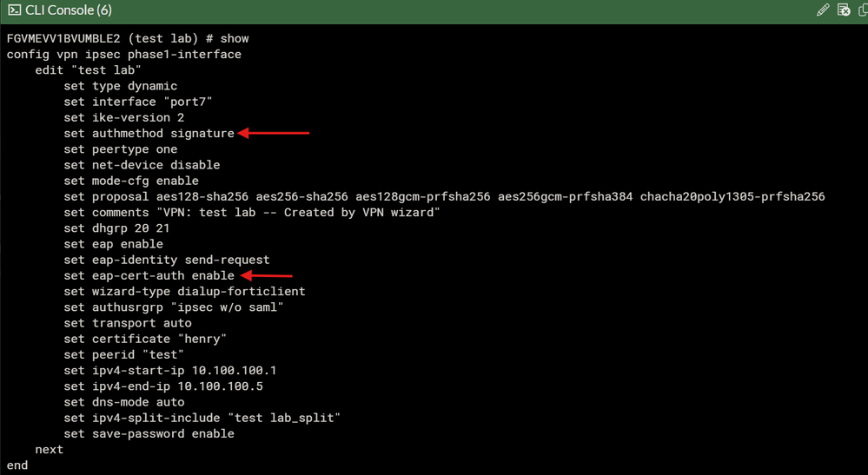Image resolution: width=868 pixels, height=475 pixels.
Task: Click the 'set authmethod signature' text
Action: pos(149,134)
